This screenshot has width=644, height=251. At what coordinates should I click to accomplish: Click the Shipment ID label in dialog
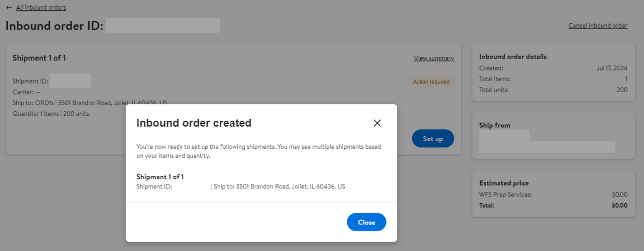[154, 187]
